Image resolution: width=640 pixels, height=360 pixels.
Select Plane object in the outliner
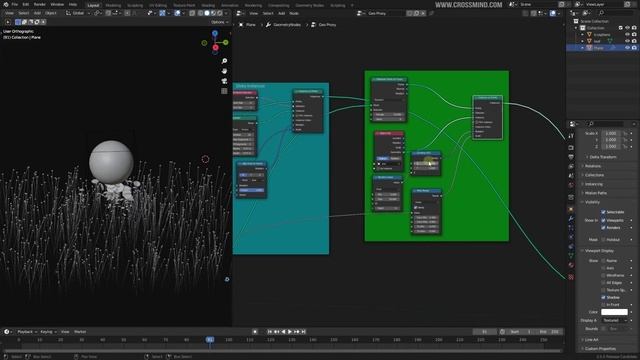pos(599,48)
